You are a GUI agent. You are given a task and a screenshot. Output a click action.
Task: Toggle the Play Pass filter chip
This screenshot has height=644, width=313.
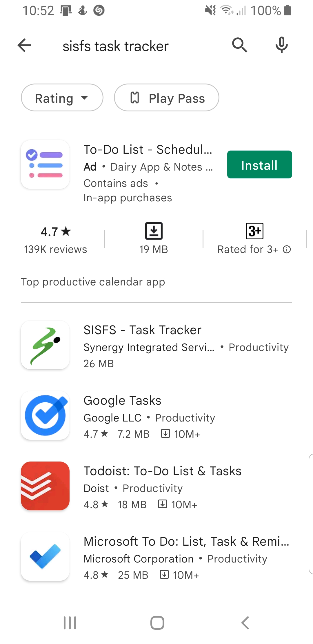[x=166, y=98]
